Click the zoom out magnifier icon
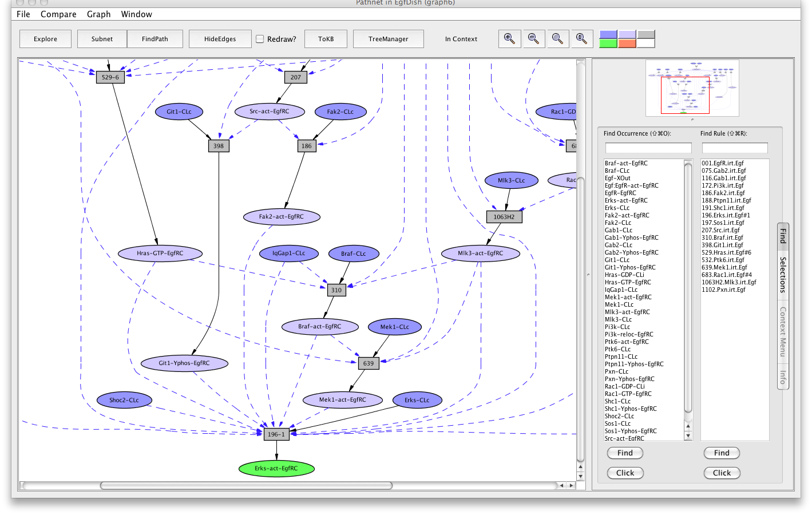 click(533, 39)
